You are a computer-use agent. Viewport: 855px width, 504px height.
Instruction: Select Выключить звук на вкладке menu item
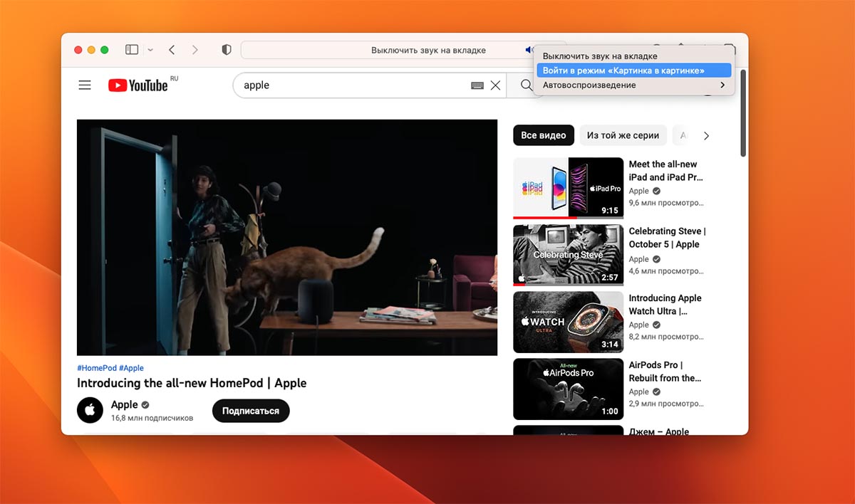[600, 56]
